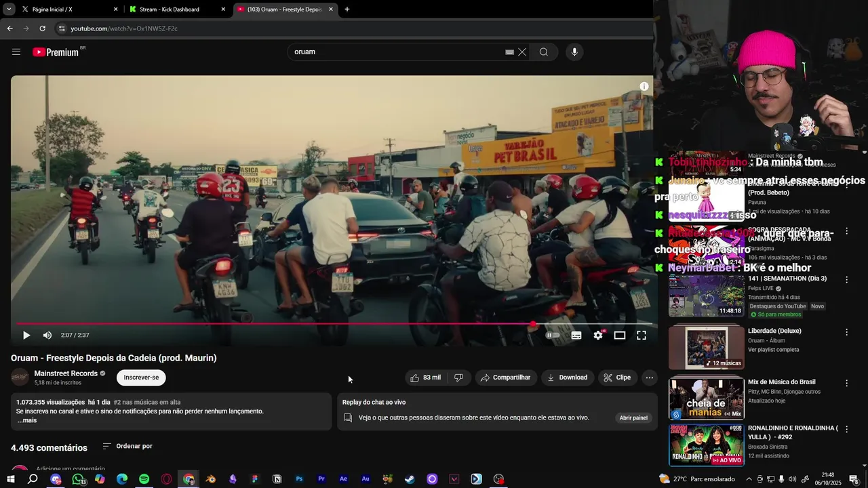
Task: Focus the Adicione um comentário field
Action: (71, 469)
